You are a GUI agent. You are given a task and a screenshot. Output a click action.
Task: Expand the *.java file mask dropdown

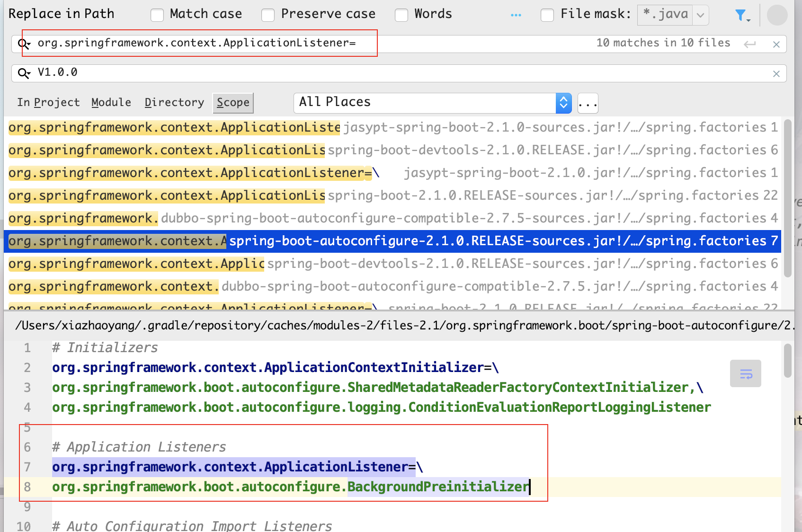tap(700, 15)
